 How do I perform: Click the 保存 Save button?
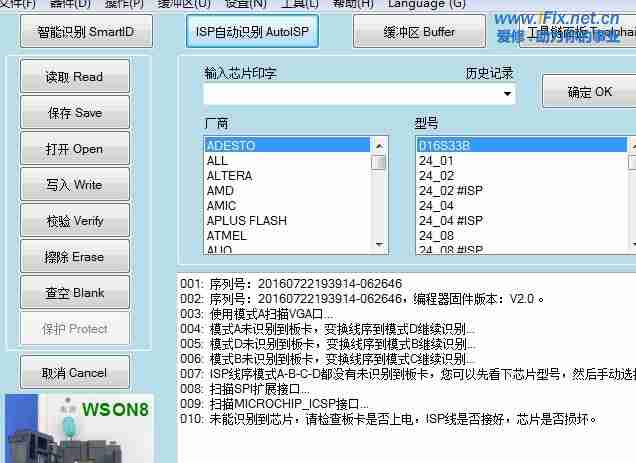[75, 112]
